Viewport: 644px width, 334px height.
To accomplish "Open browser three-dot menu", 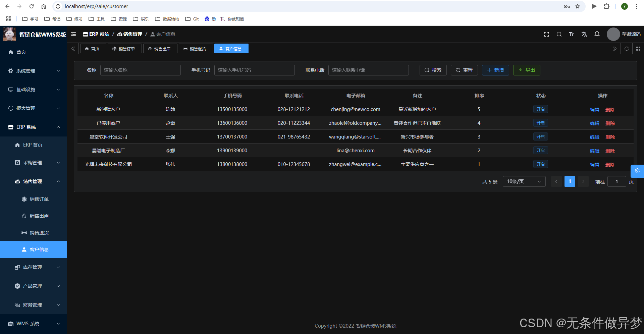I will (637, 6).
